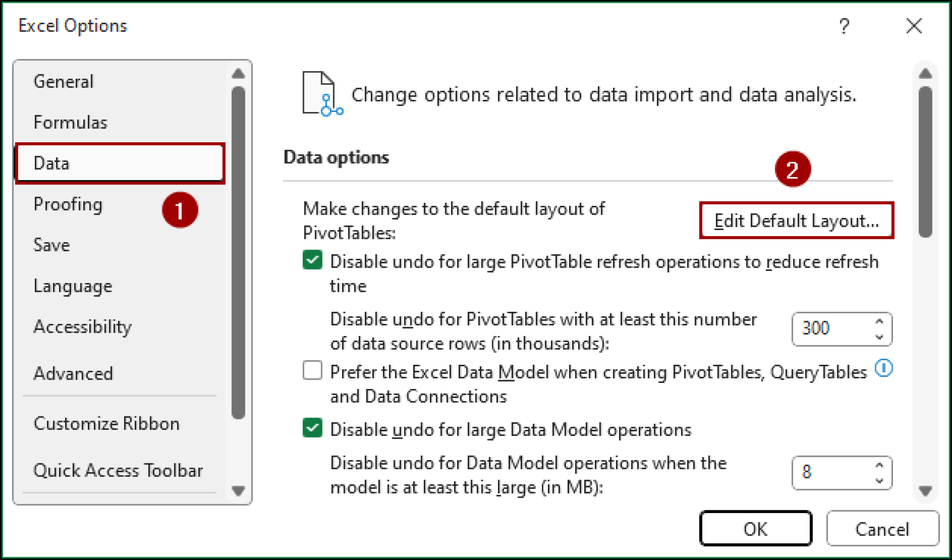Image resolution: width=952 pixels, height=560 pixels.
Task: Open the Quick Access Toolbar settings
Action: [118, 470]
